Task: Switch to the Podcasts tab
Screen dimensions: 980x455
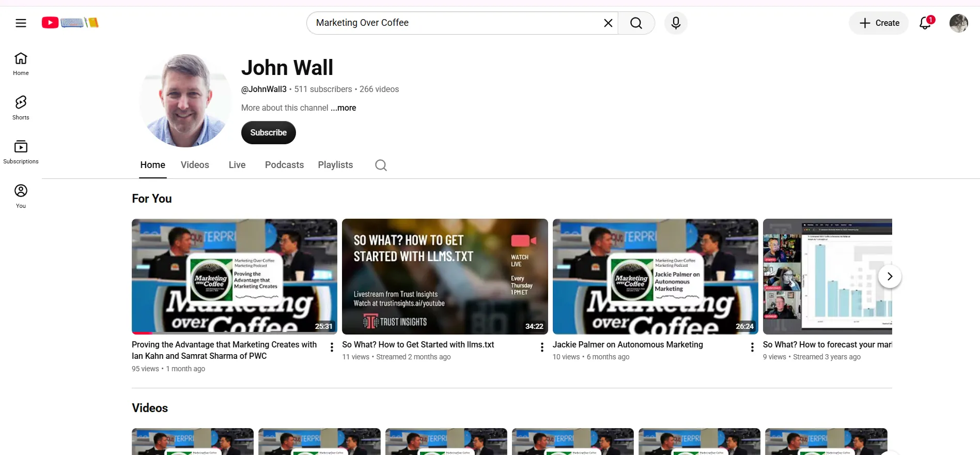Action: [284, 165]
